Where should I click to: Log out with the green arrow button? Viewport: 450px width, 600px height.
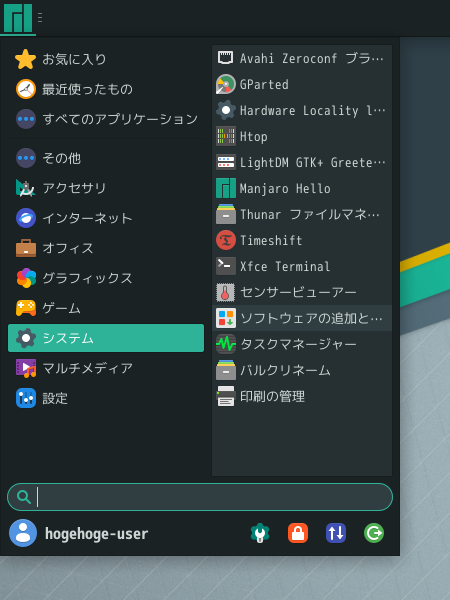374,533
